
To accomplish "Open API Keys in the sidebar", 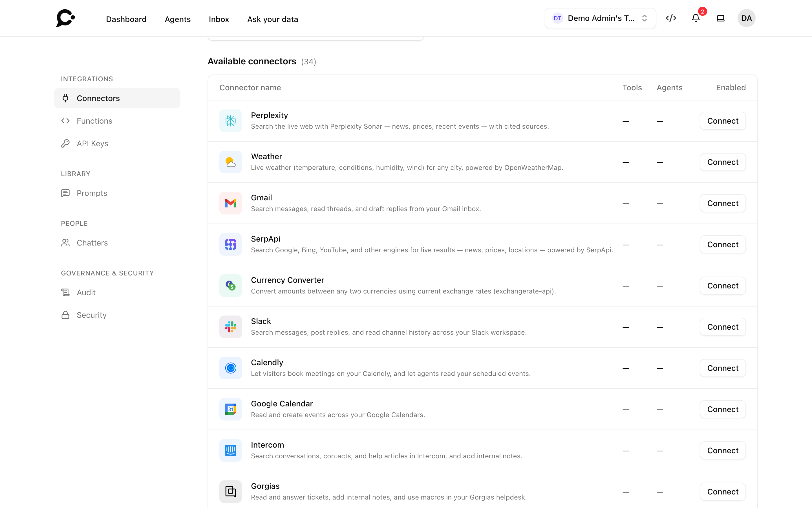I will point(117,143).
